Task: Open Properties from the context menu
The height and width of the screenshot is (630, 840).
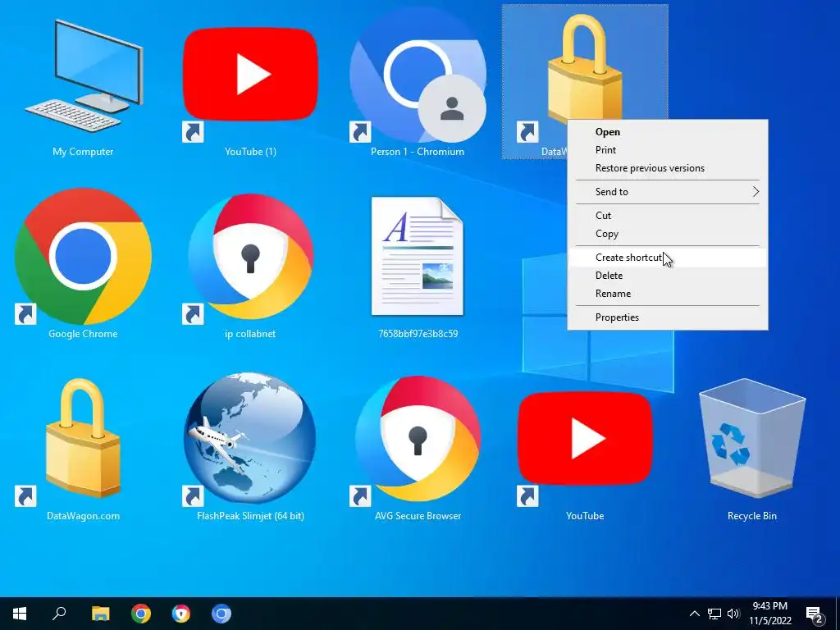Action: tap(668, 317)
